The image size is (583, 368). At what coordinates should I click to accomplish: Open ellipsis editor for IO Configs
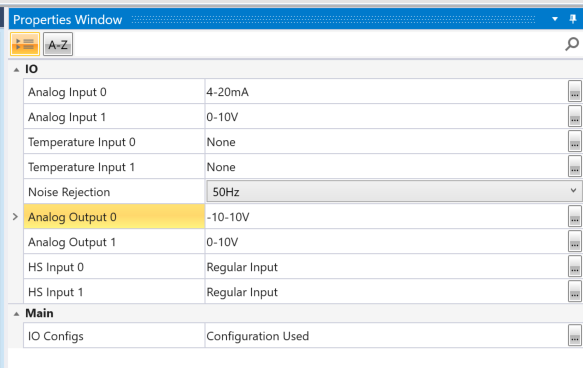(575, 335)
